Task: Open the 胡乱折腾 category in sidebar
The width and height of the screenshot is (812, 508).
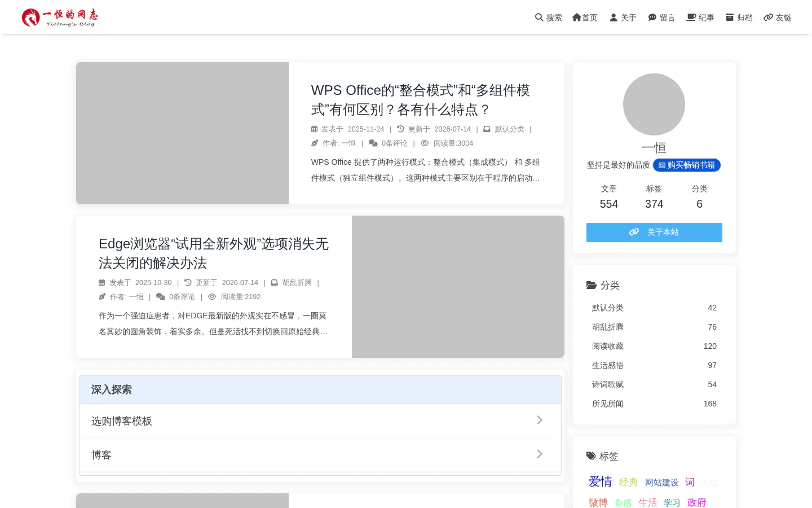Action: pos(654,327)
